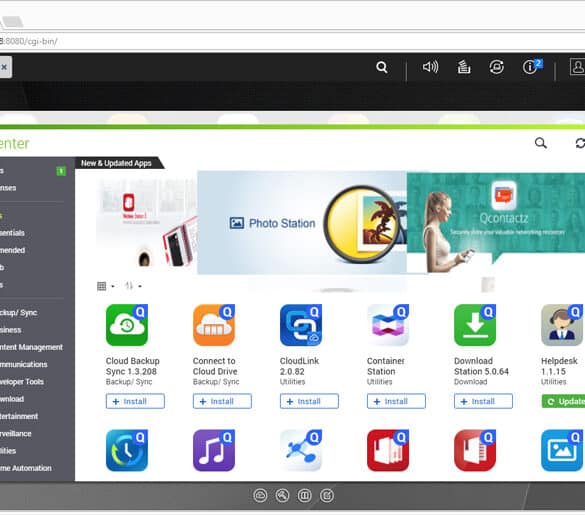The image size is (585, 515).
Task: Select Surveillance category in sidebar
Action: click(16, 434)
